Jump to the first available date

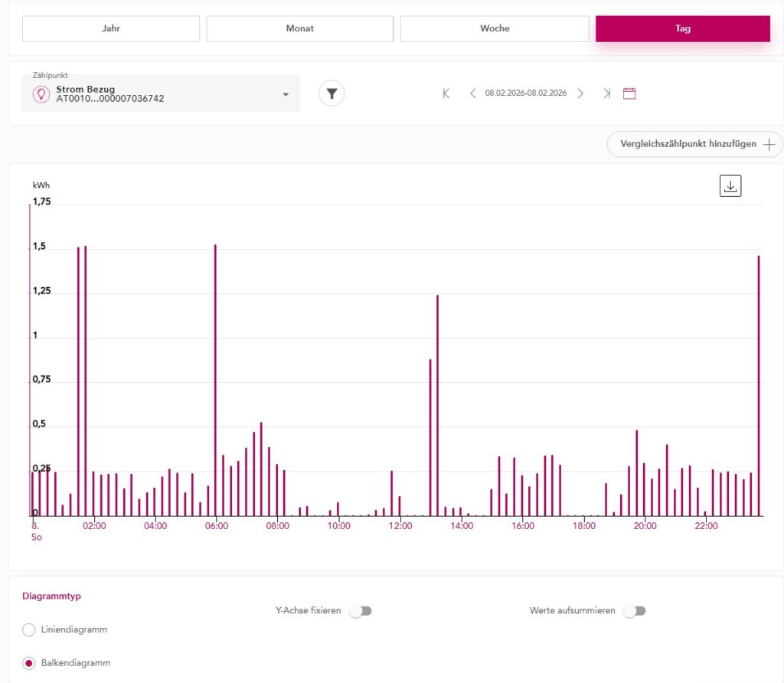[446, 93]
